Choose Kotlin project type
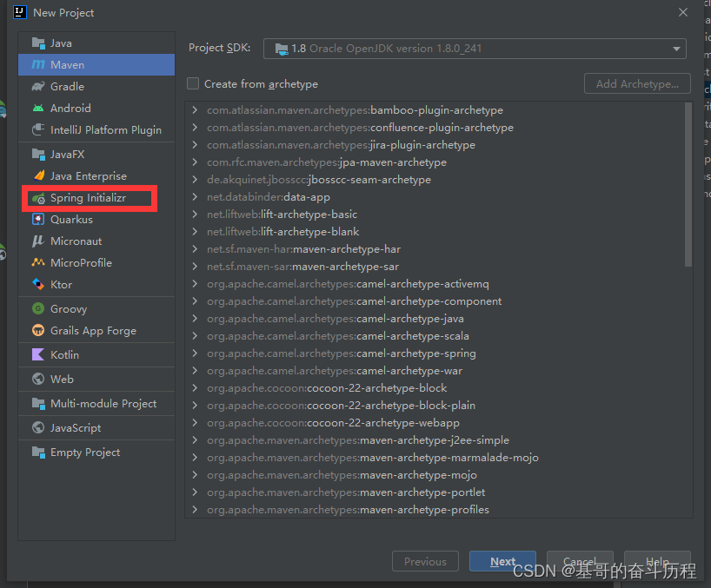 [x=96, y=354]
